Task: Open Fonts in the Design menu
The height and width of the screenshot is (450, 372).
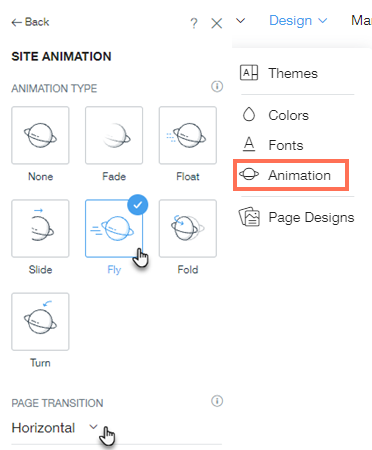Action: [x=273, y=145]
